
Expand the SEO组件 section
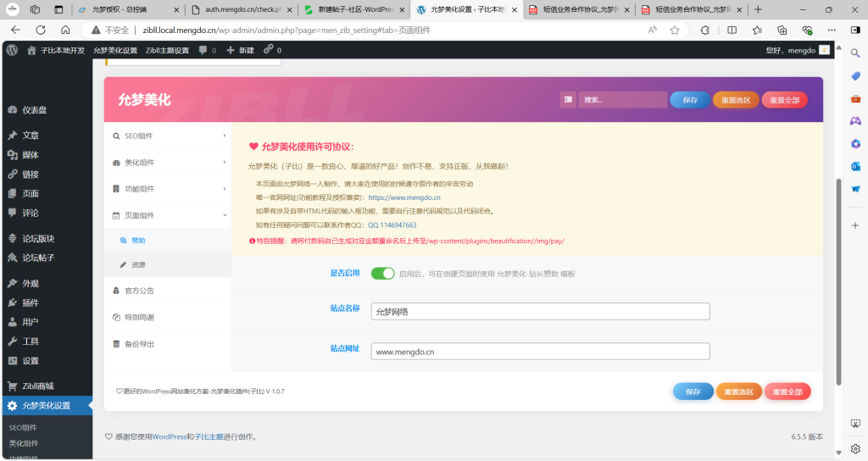[167, 136]
